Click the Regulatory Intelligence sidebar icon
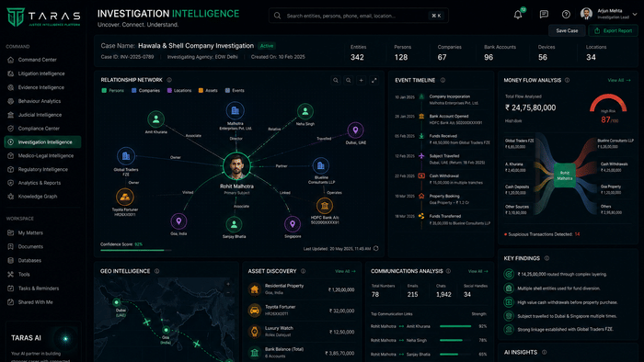 pos(11,169)
